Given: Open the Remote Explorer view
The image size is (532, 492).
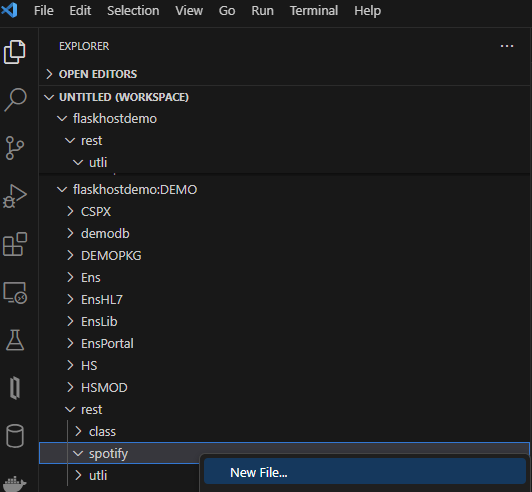Looking at the screenshot, I should 15,292.
